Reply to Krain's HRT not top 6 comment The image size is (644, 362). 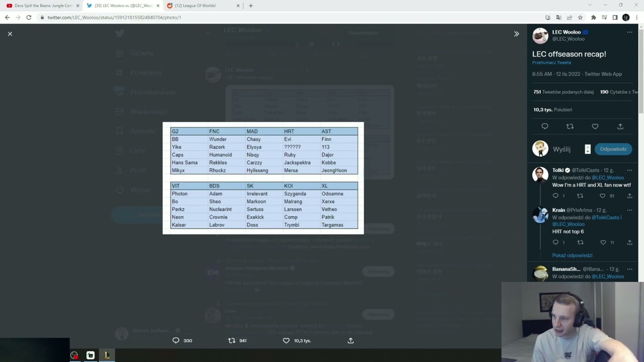(555, 242)
